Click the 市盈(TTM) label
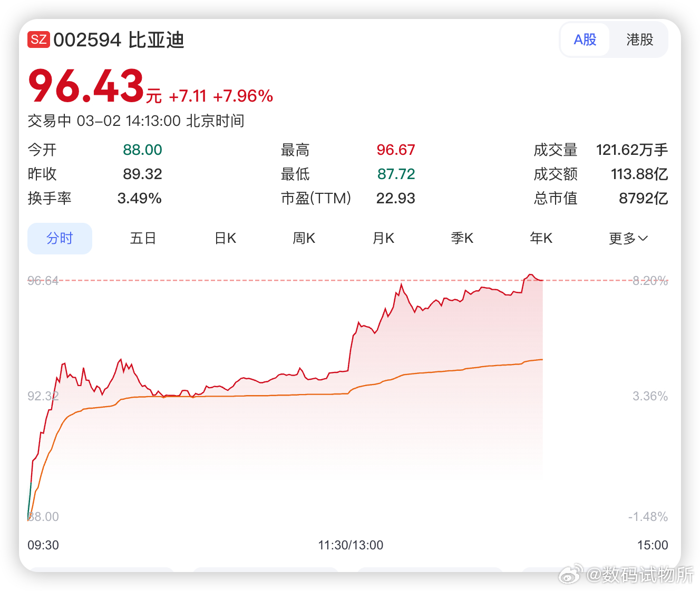700x591 pixels. [316, 199]
